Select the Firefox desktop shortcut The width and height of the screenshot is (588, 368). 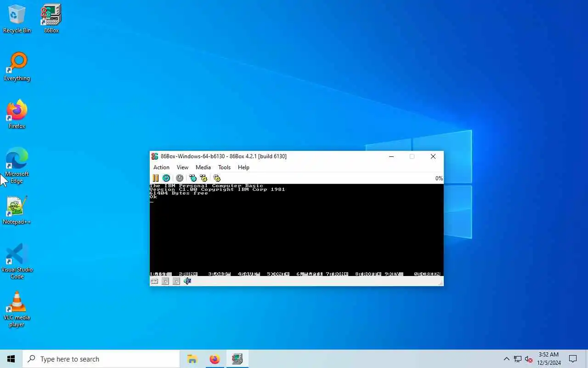point(17,115)
